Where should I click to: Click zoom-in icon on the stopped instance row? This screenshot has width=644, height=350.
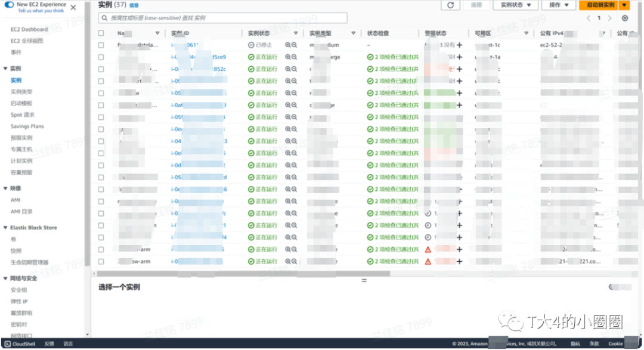288,45
